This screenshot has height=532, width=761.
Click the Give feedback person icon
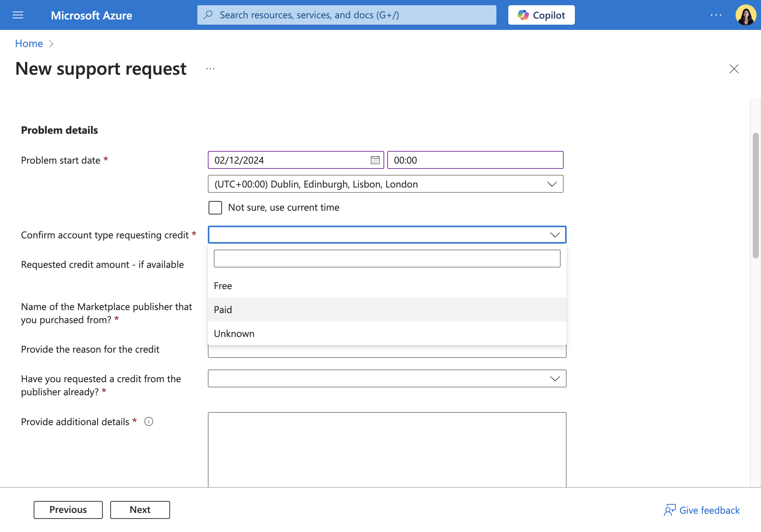pyautogui.click(x=669, y=510)
